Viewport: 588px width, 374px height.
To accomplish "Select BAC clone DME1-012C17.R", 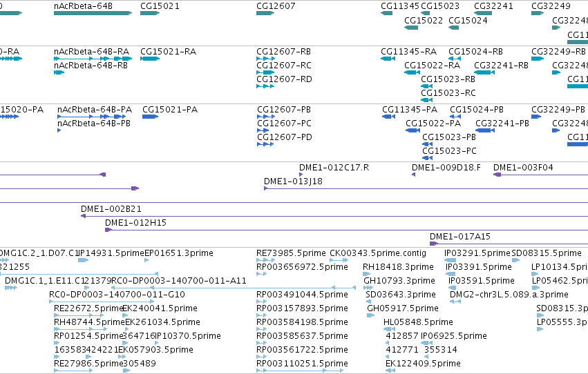I will pyautogui.click(x=301, y=175).
